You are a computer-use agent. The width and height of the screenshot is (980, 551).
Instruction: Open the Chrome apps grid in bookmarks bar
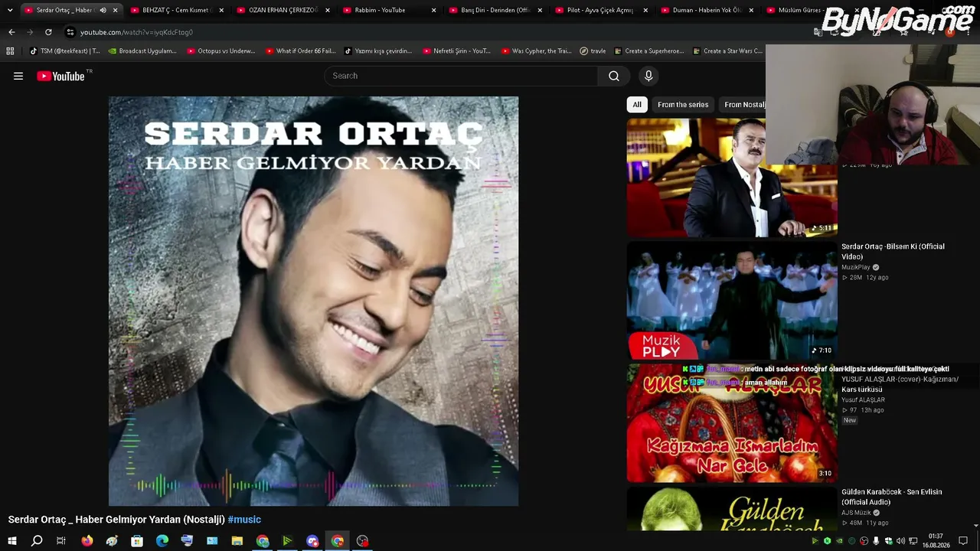coord(10,51)
